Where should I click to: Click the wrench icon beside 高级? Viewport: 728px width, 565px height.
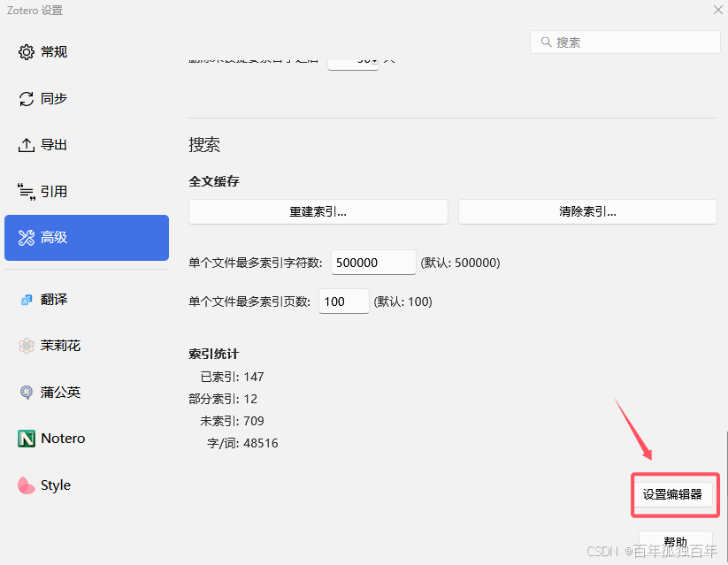[27, 238]
